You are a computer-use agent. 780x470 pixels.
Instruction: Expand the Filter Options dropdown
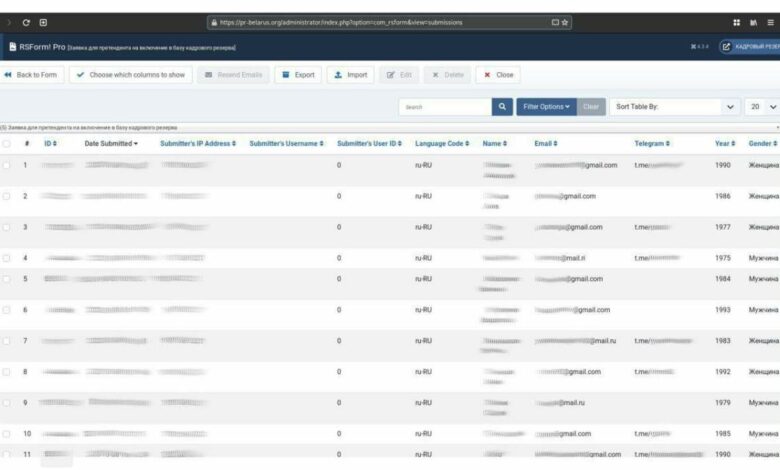click(x=546, y=106)
